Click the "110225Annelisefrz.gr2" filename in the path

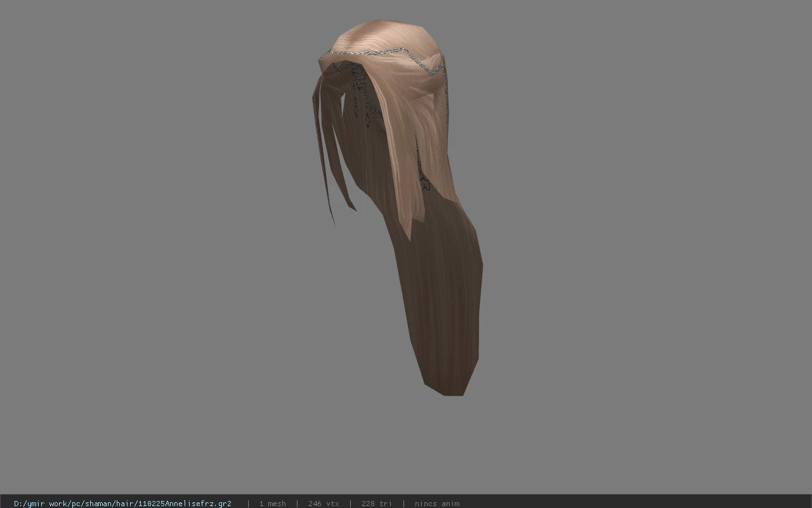point(184,504)
